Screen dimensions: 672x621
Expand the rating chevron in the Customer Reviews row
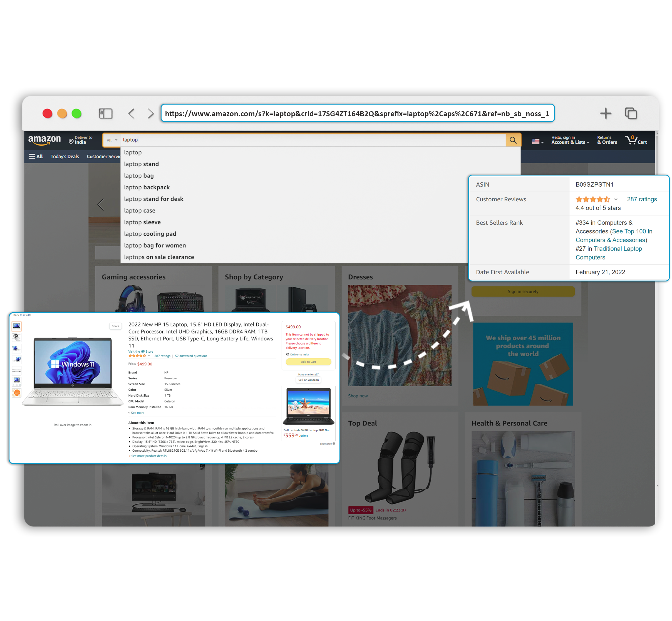[x=616, y=199]
